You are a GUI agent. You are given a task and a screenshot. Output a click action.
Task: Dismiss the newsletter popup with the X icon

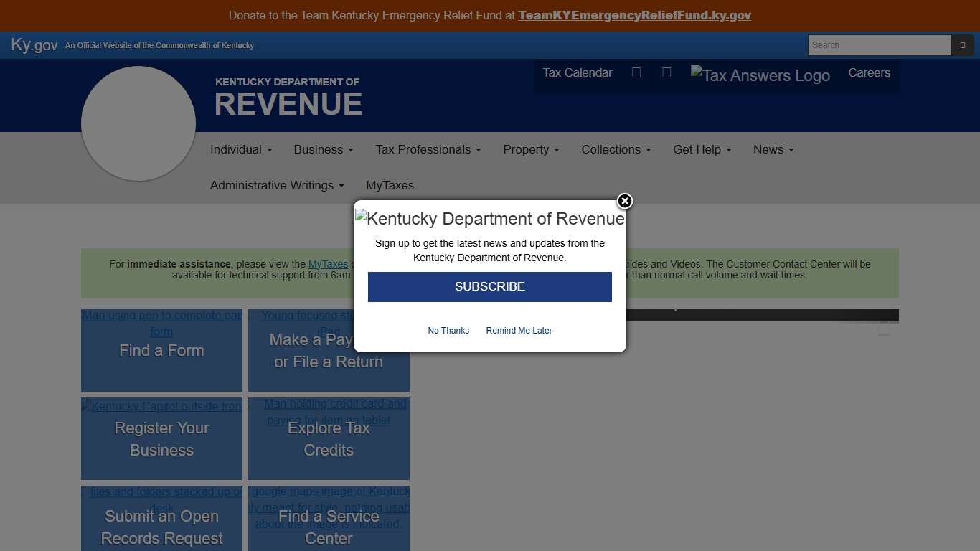tap(624, 202)
